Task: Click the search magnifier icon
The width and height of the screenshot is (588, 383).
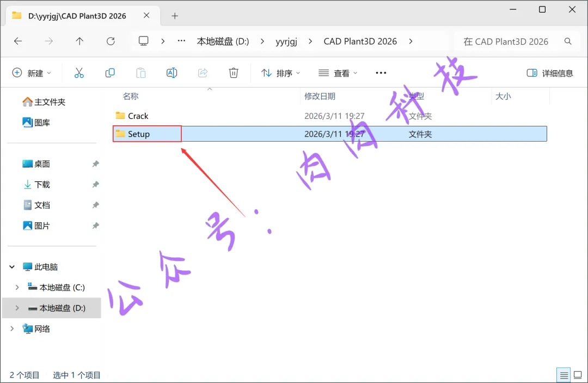Action: click(x=568, y=41)
